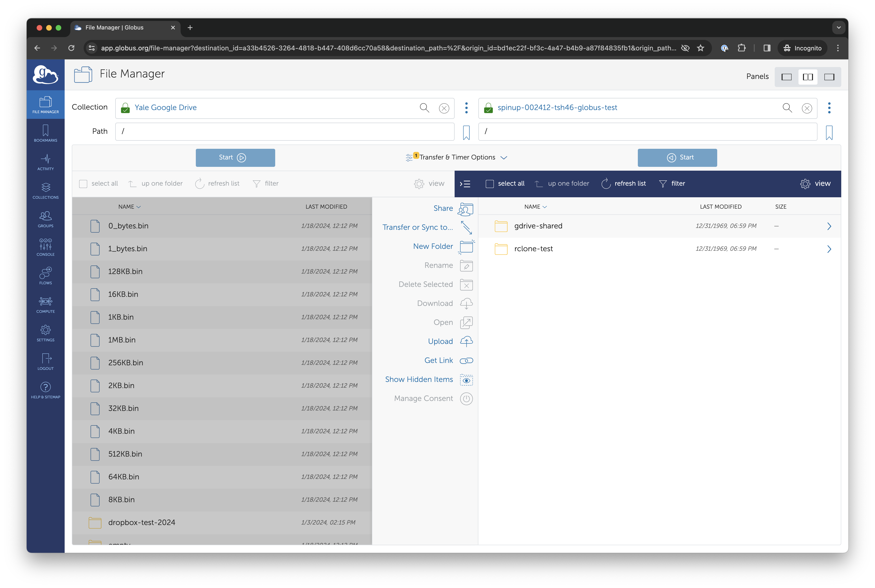Select the rightmost panel layout icon

pos(829,77)
